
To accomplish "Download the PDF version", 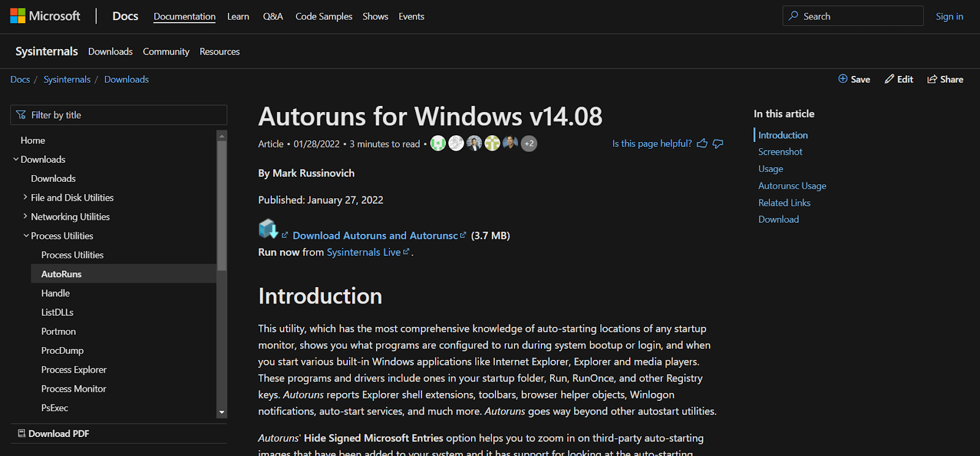I will pos(53,433).
